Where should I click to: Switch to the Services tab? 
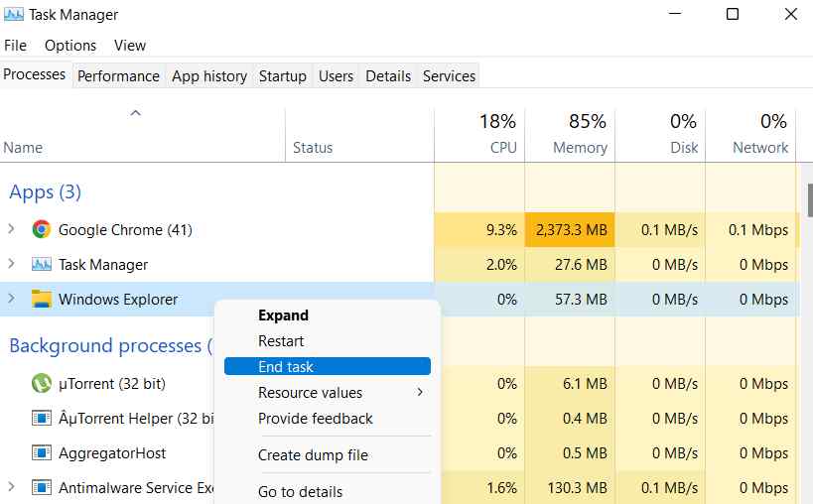[x=449, y=76]
